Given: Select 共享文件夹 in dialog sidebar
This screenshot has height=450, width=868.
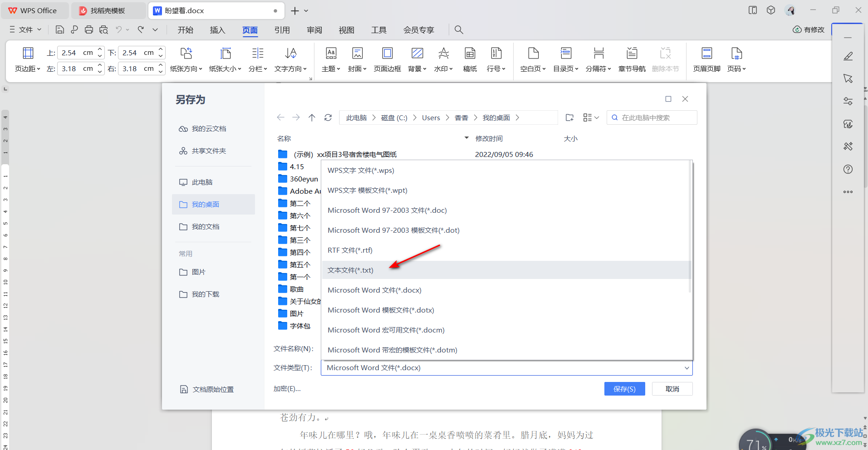Looking at the screenshot, I should tap(213, 151).
